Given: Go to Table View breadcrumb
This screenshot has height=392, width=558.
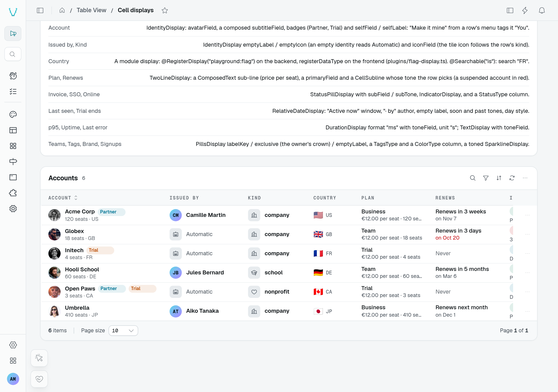Looking at the screenshot, I should (91, 10).
